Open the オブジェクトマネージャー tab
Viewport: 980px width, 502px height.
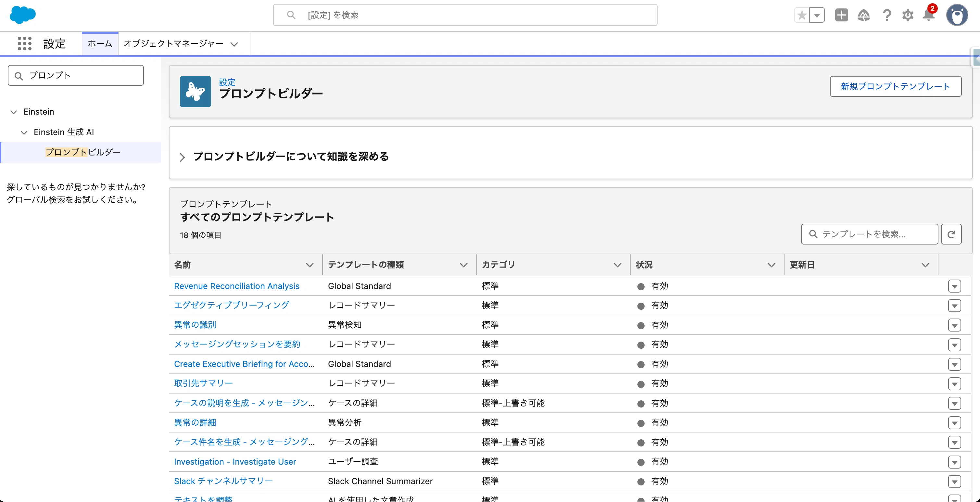[x=173, y=44]
